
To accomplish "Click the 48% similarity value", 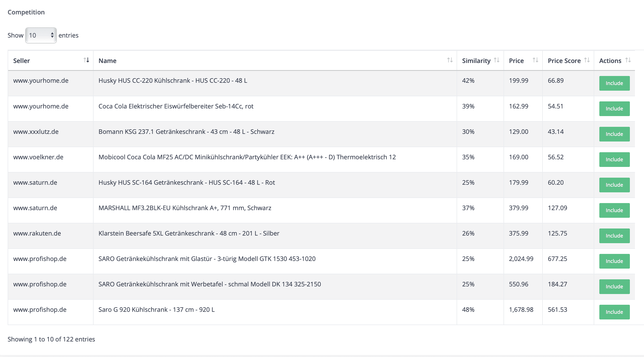I will (x=468, y=310).
